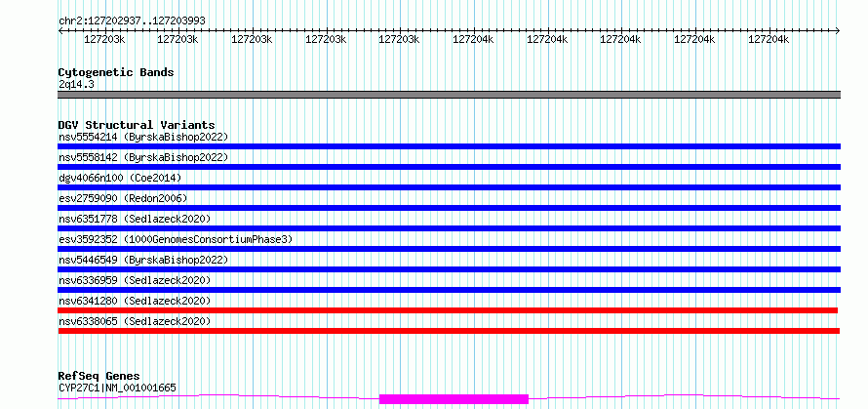Click the blue bar under esv3592352
Viewport: 868px width, 409px height.
pos(449,249)
